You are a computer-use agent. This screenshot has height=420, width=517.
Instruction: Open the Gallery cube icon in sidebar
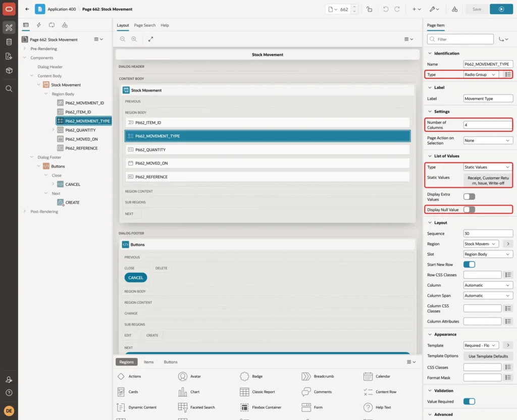(9, 70)
